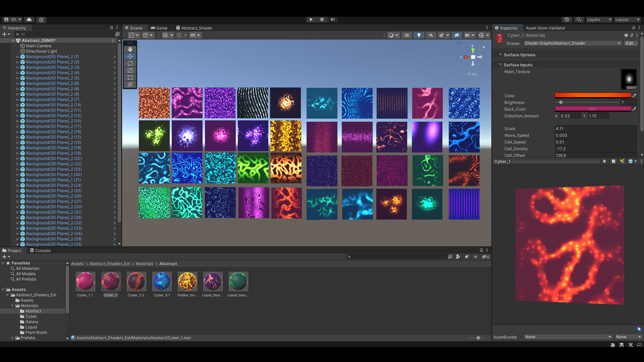
Task: Select the Scale tool in scene overlay
Action: [130, 70]
